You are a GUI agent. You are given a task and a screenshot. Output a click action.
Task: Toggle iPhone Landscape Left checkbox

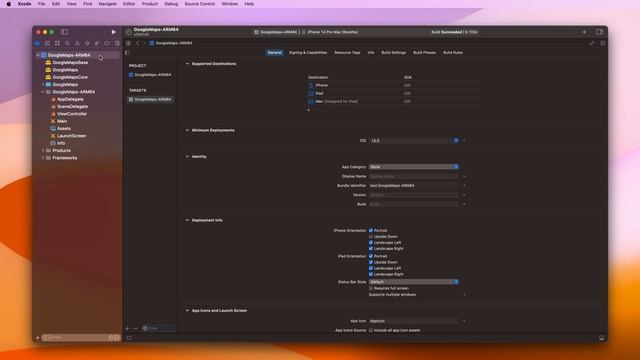(371, 242)
